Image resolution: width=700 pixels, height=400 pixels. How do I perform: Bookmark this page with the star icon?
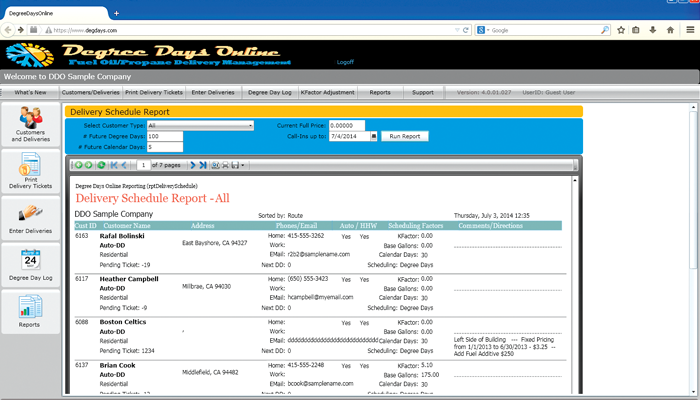point(620,29)
